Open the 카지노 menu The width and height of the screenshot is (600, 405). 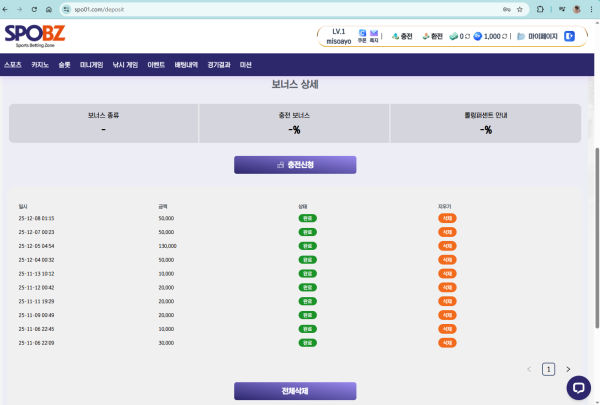pos(40,64)
